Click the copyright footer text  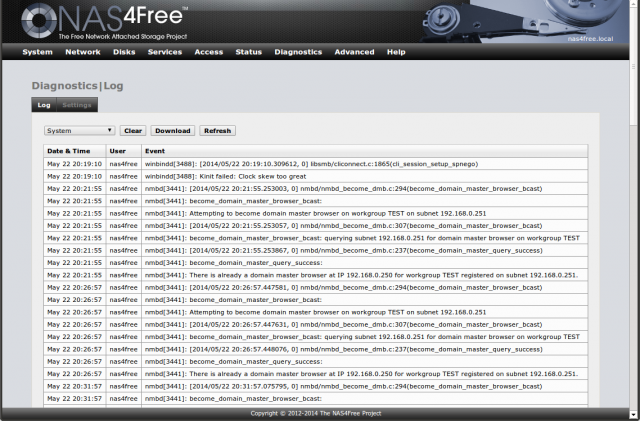(x=316, y=413)
